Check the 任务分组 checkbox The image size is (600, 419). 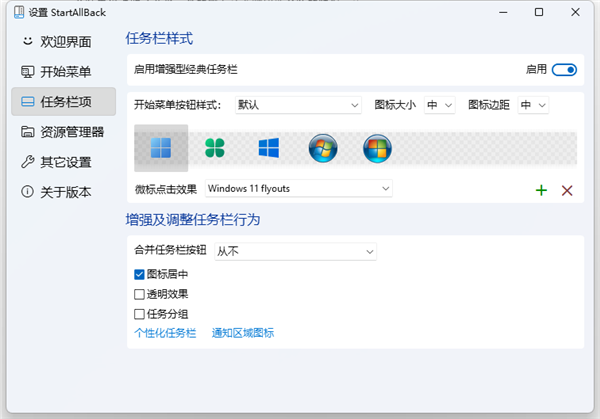coord(140,314)
